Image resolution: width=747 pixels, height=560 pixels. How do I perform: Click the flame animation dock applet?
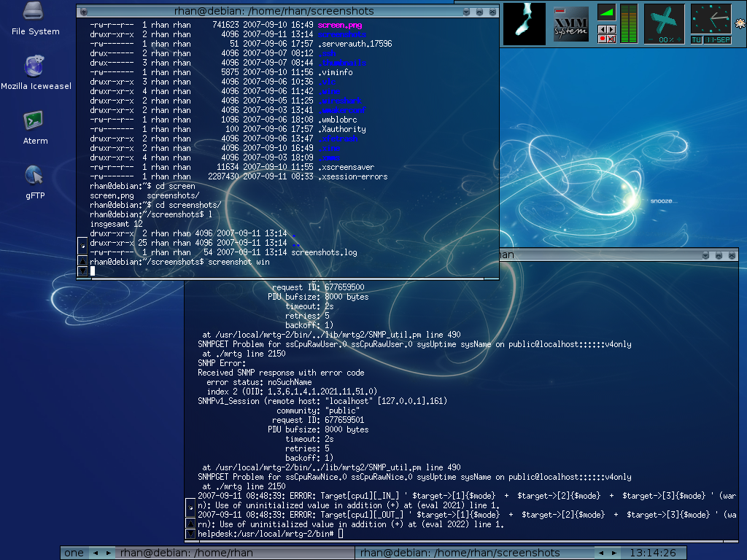pos(525,24)
